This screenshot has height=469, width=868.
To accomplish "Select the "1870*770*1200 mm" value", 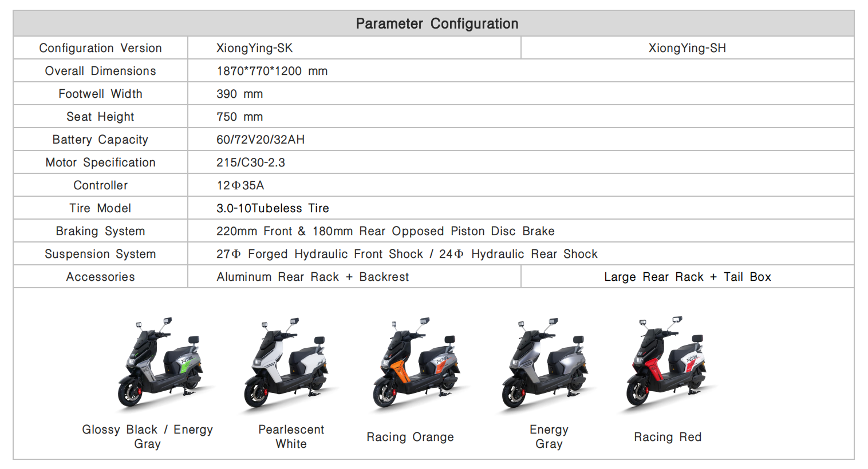I will pos(272,71).
